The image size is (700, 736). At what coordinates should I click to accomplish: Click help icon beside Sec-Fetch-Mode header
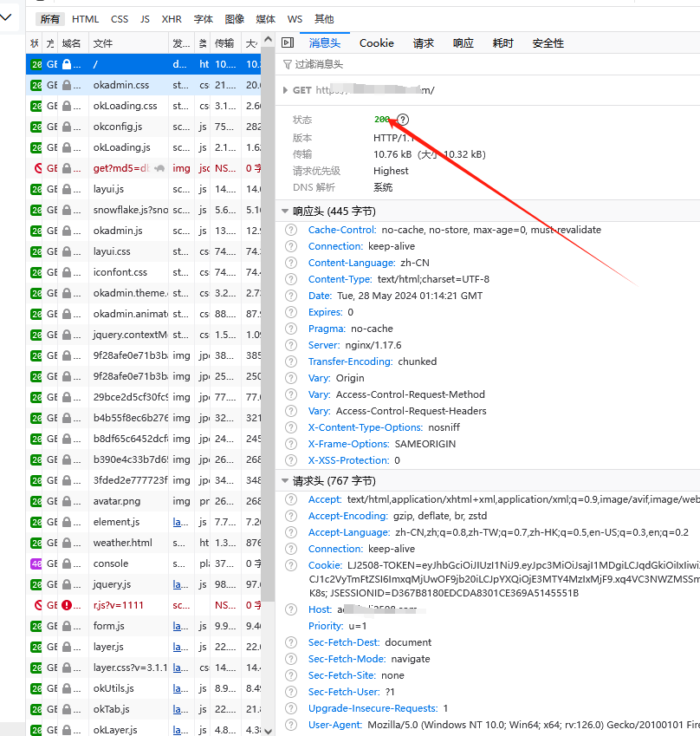[291, 659]
